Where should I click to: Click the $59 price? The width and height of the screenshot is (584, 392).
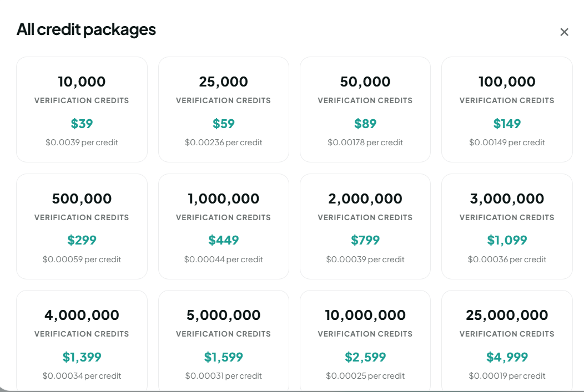click(224, 124)
